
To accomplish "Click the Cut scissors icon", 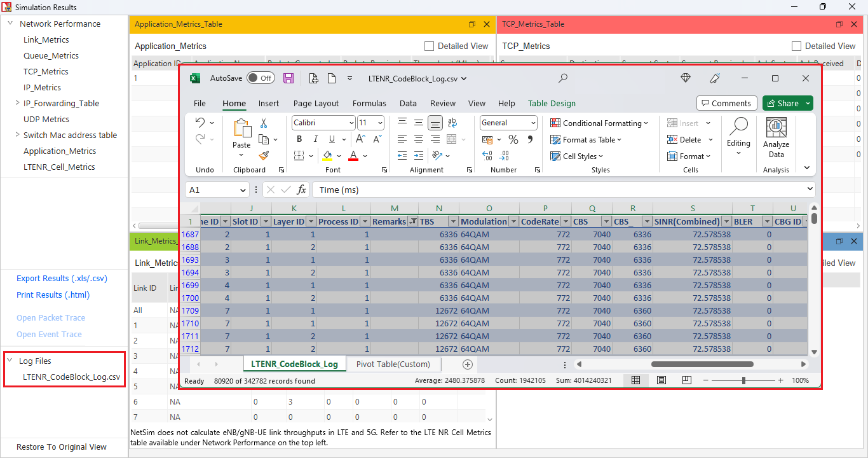I will click(x=264, y=123).
